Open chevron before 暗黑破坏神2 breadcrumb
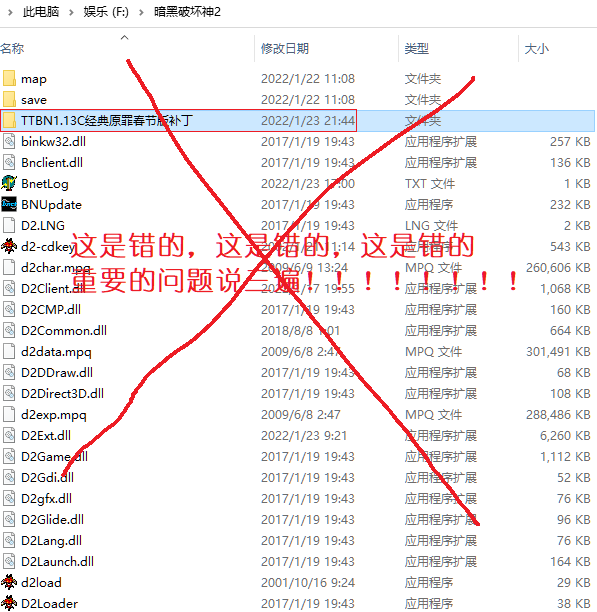 [x=141, y=12]
